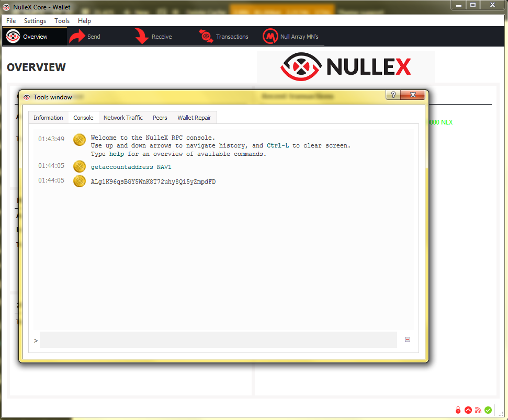Open the Help menu
Screen dimensions: 508x420
(x=84, y=21)
